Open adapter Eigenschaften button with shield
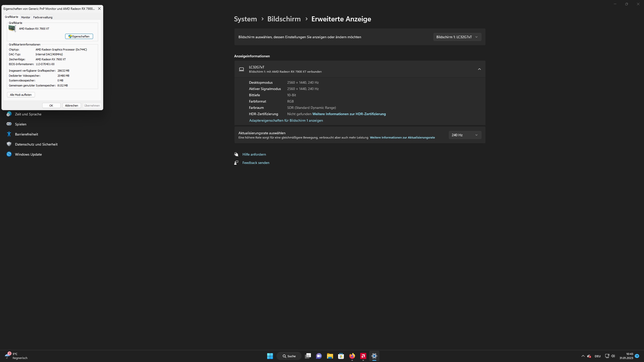The height and width of the screenshot is (362, 644). [79, 36]
